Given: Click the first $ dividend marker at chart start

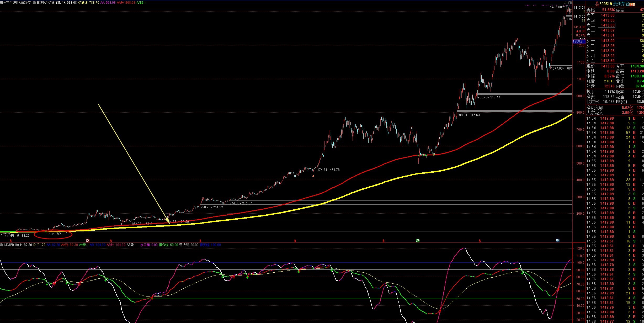Looking at the screenshot, I should 11,241.
